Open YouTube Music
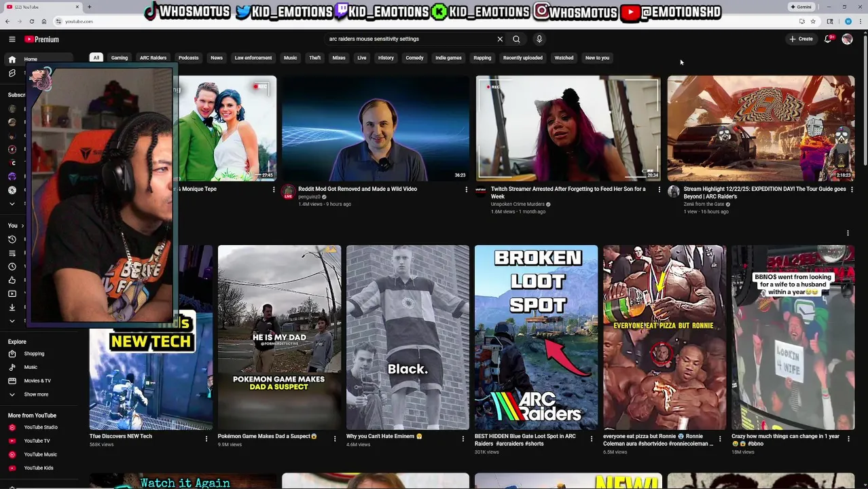Screen dimensions: 868x489 [x=41, y=454]
